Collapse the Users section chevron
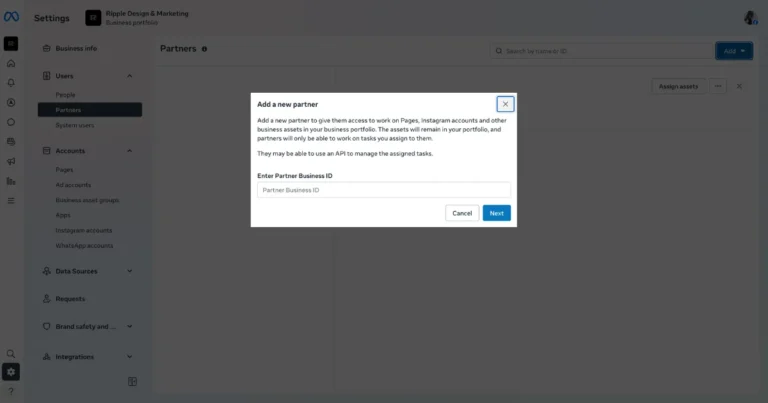This screenshot has width=768, height=403. 130,76
